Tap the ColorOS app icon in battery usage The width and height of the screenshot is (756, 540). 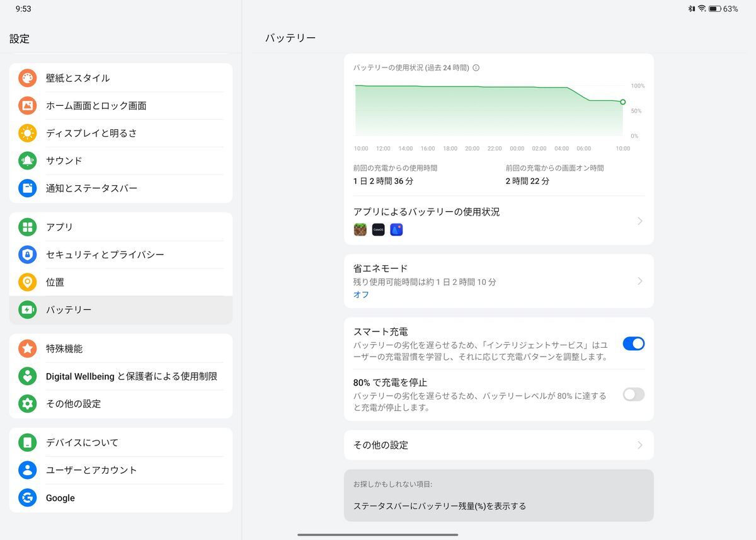[378, 230]
